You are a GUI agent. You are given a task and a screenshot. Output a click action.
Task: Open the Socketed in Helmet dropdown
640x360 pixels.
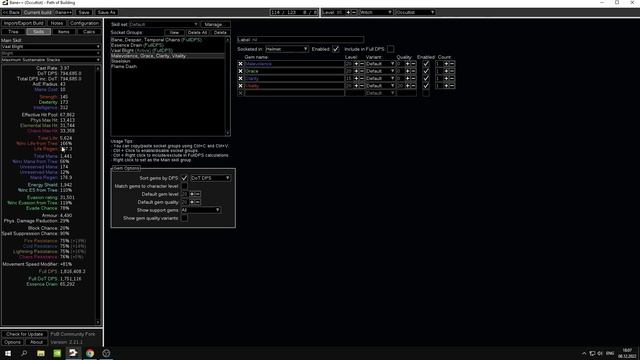[287, 49]
